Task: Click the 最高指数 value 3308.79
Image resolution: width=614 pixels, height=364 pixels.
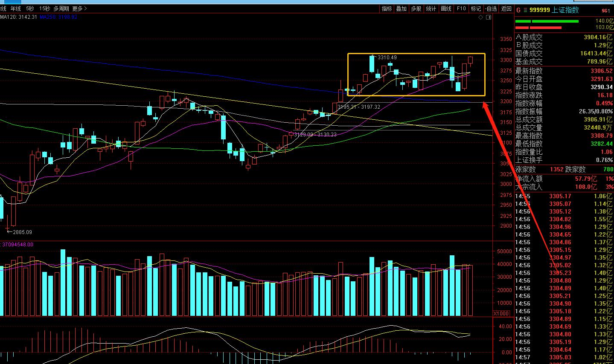Action: [x=602, y=136]
